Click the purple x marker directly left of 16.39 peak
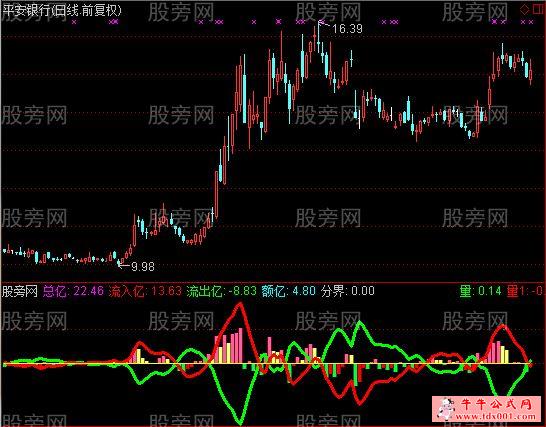 coord(302,22)
